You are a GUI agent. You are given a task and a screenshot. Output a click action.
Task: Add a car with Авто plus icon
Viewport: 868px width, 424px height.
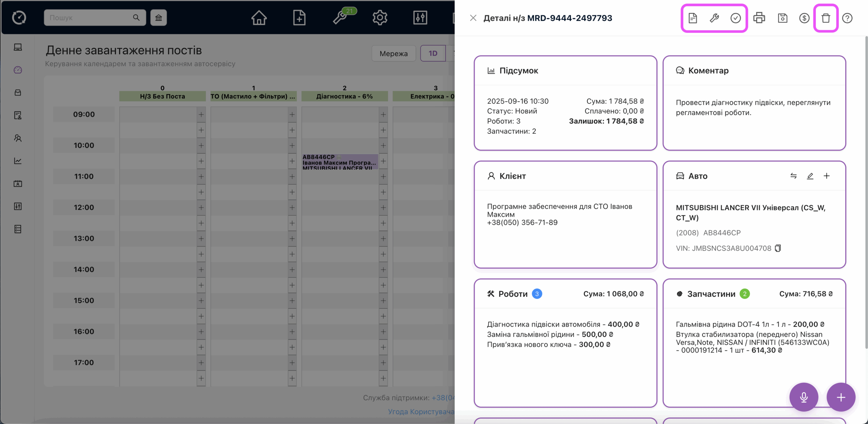tap(827, 176)
